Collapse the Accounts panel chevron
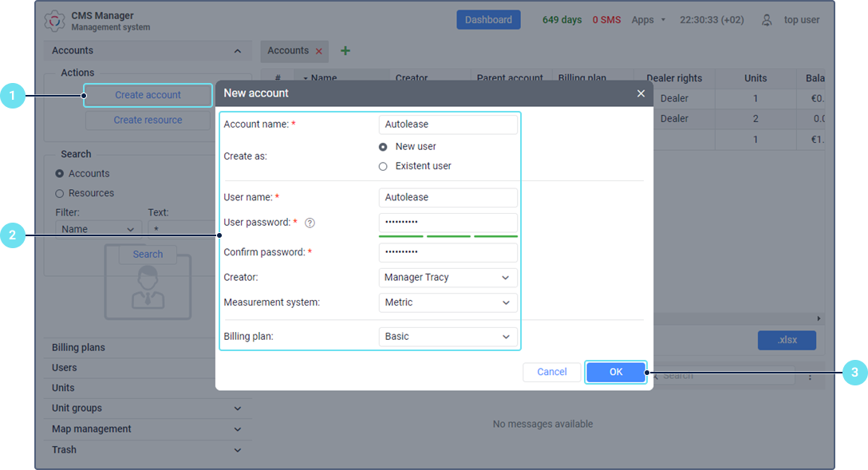The image size is (868, 470). click(237, 51)
